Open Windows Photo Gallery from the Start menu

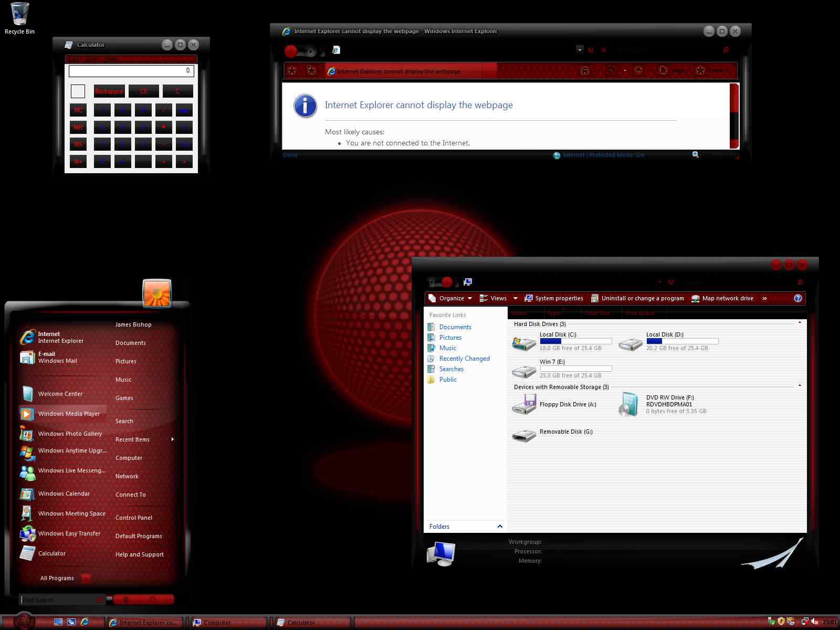(62, 434)
